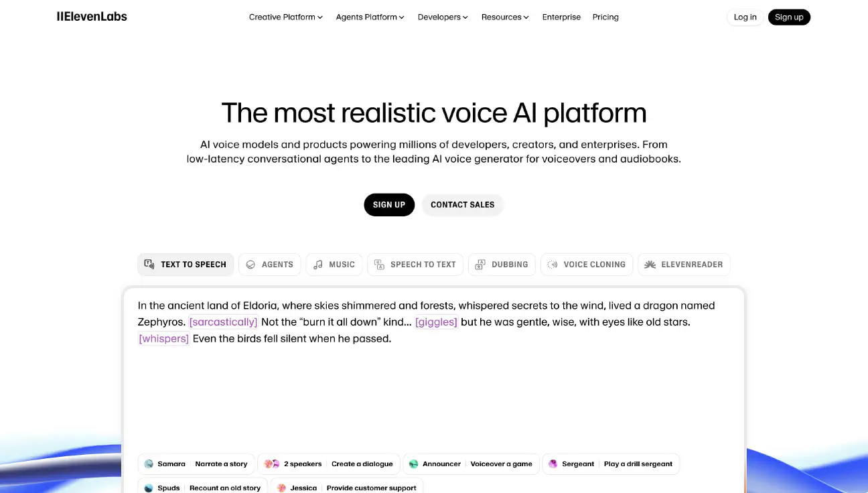Screen dimensions: 868x493
Task: Open the Enterprise nav link
Action: tap(561, 17)
